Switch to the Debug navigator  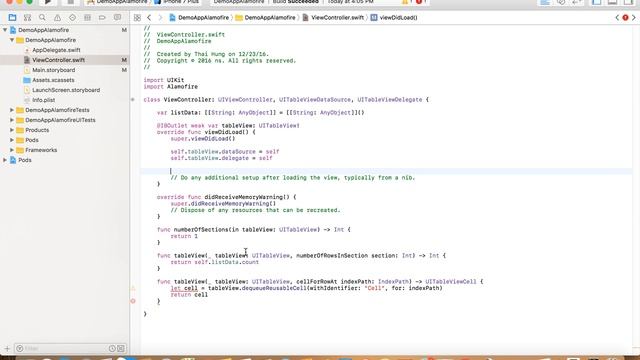tap(87, 18)
